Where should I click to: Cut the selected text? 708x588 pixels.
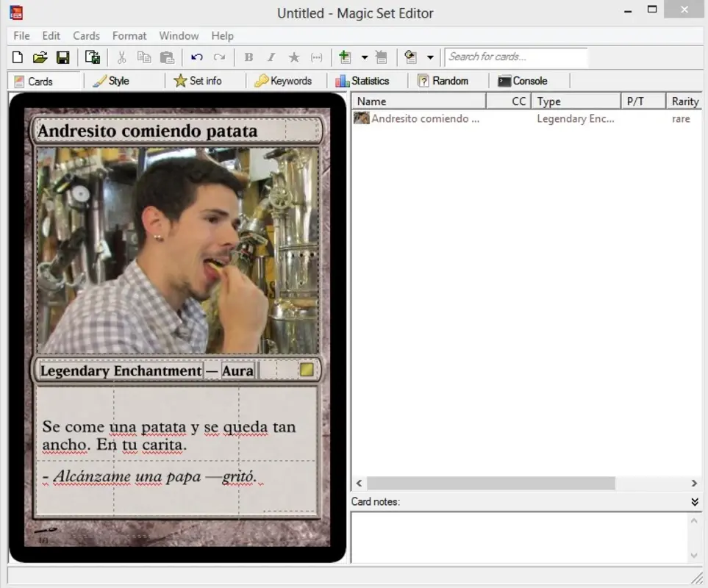(x=121, y=57)
